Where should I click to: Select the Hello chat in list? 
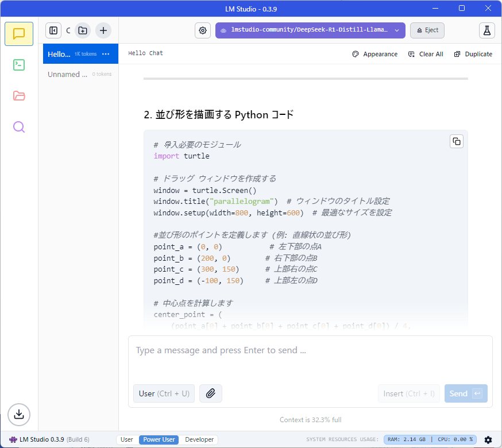[80, 54]
